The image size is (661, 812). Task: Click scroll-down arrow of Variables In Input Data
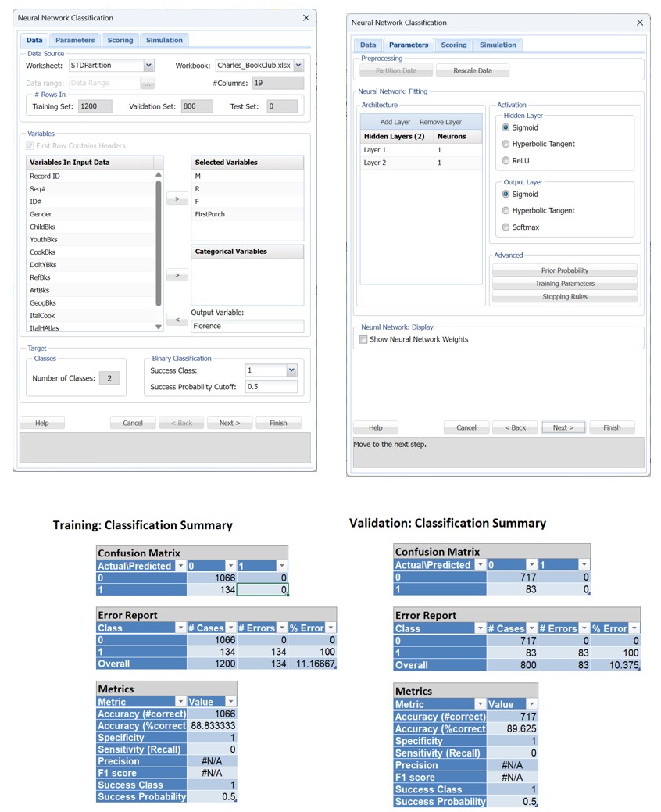(159, 327)
